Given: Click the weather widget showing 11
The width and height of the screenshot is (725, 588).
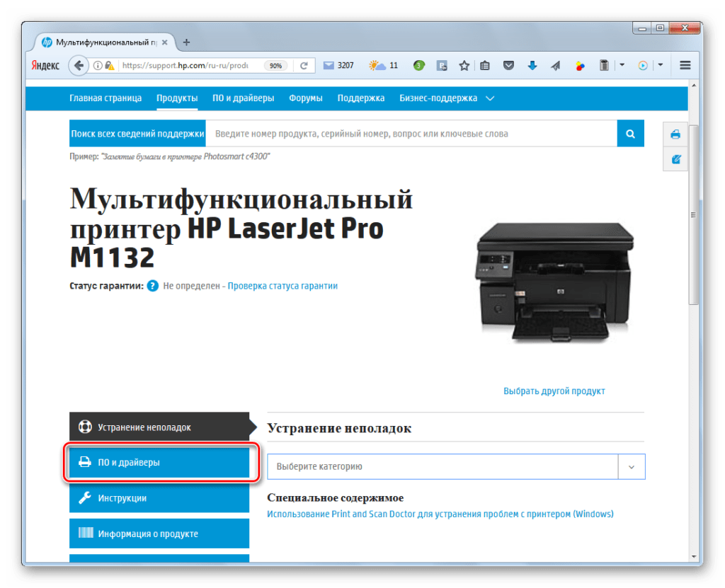Looking at the screenshot, I should pos(383,66).
